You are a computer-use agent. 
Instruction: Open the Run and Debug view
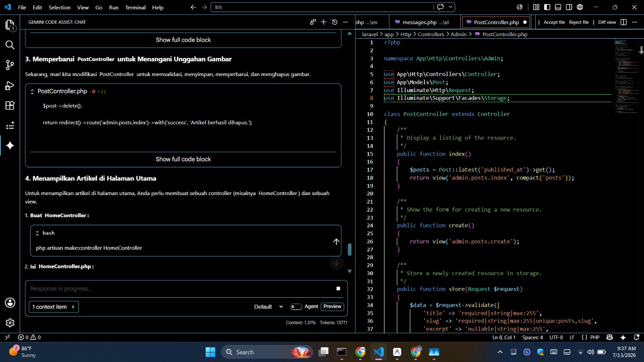point(10,85)
